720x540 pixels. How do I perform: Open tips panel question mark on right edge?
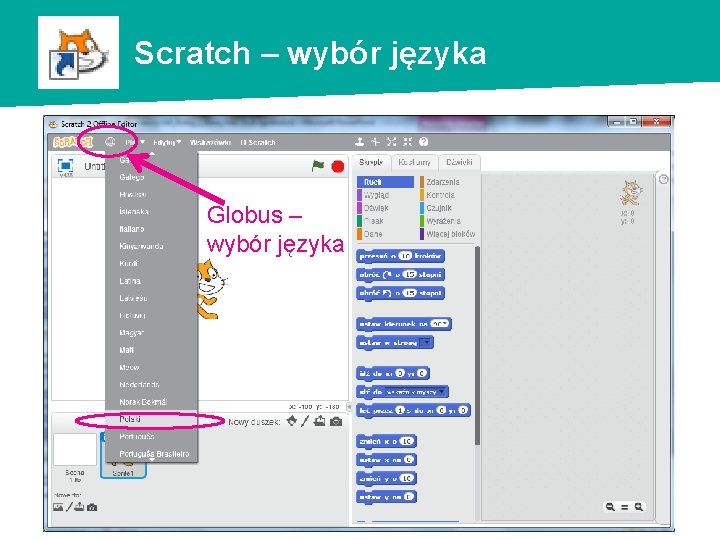664,179
